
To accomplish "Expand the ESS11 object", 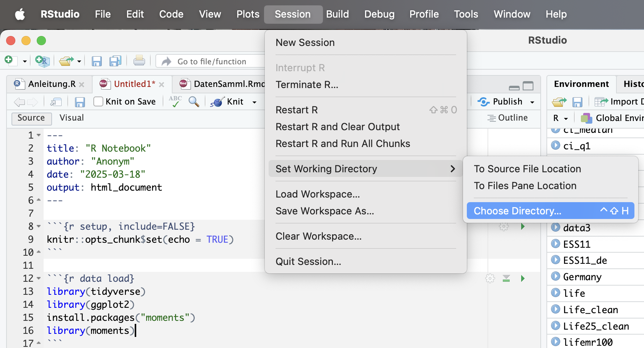I will 556,243.
